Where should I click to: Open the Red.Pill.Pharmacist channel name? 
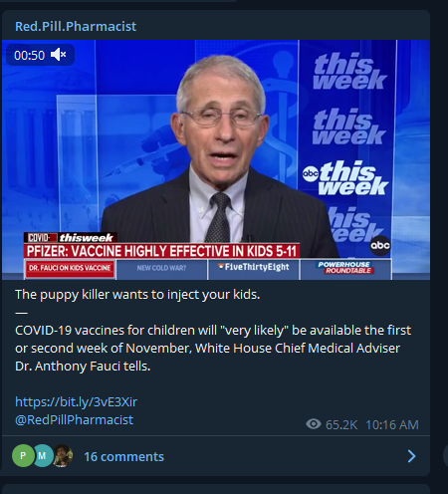click(76, 26)
